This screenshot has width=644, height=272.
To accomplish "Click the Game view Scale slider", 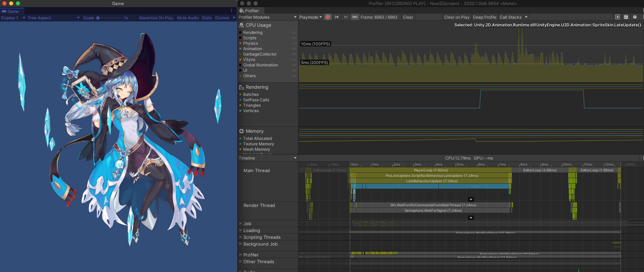I will pyautogui.click(x=109, y=18).
